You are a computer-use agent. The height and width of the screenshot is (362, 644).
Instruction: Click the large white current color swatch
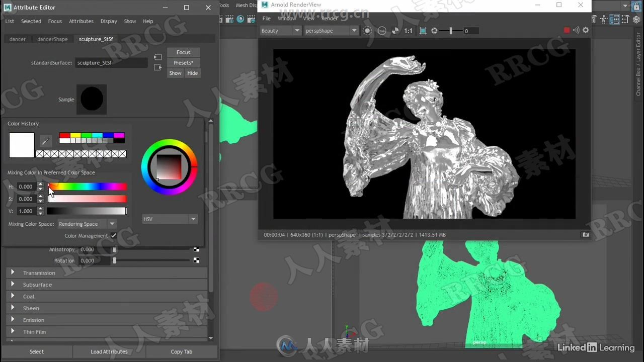[x=22, y=145]
